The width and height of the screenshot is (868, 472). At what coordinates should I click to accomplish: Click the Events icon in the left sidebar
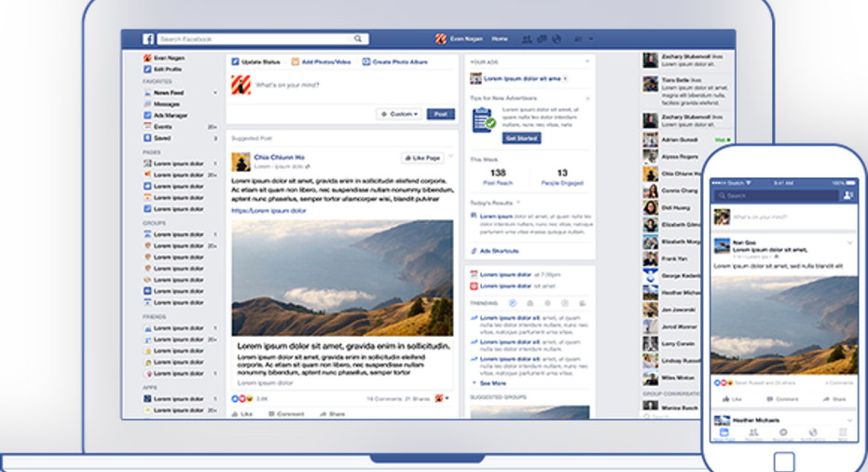click(x=147, y=127)
